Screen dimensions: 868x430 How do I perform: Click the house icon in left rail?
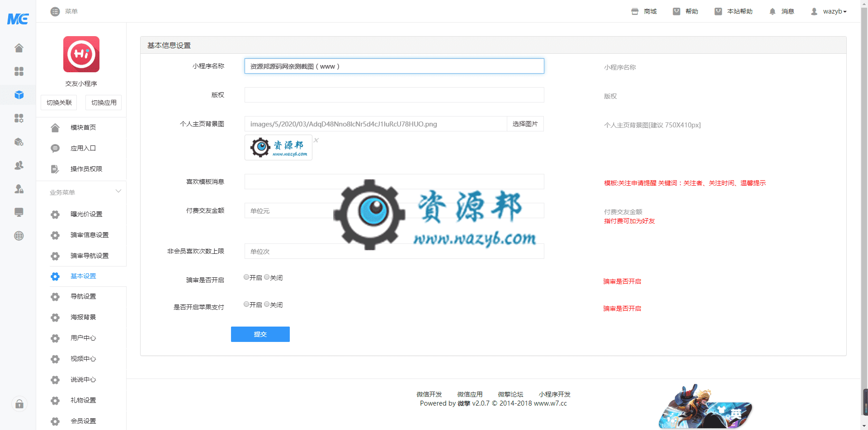(x=19, y=48)
